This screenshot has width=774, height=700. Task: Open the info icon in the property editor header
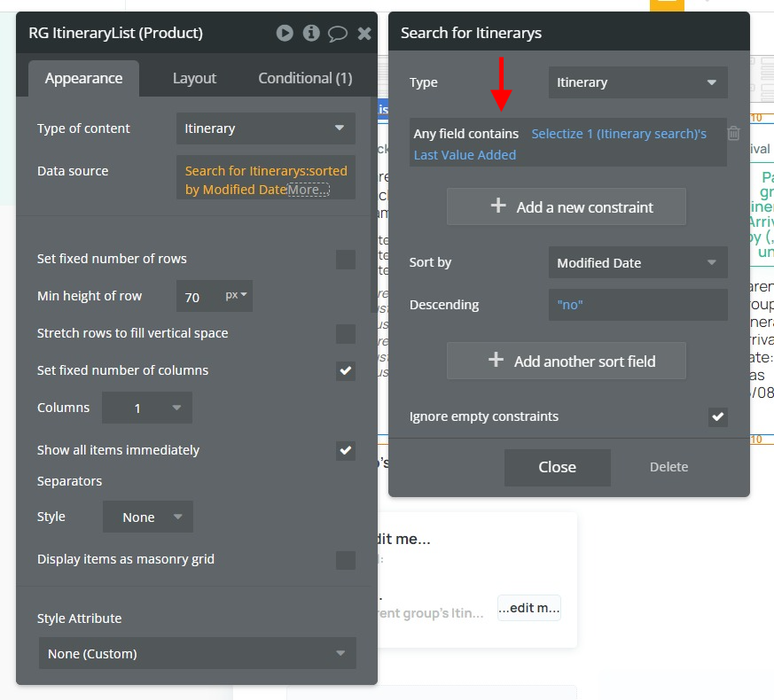[311, 33]
